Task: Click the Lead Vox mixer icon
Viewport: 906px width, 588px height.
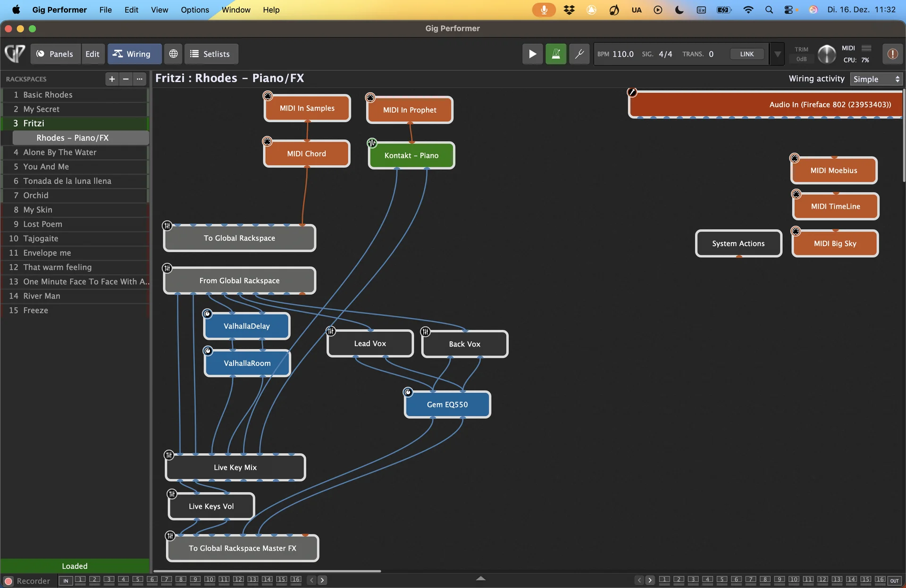Action: point(331,331)
